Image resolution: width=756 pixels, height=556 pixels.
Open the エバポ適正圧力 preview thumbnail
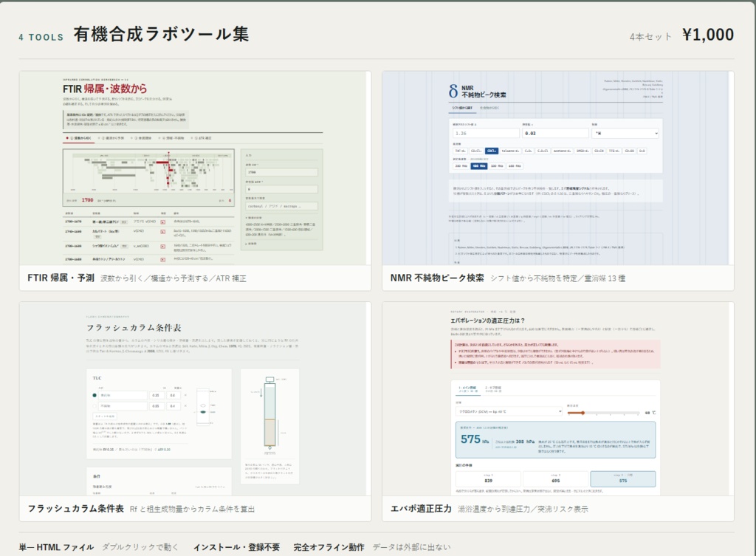[x=558, y=399]
